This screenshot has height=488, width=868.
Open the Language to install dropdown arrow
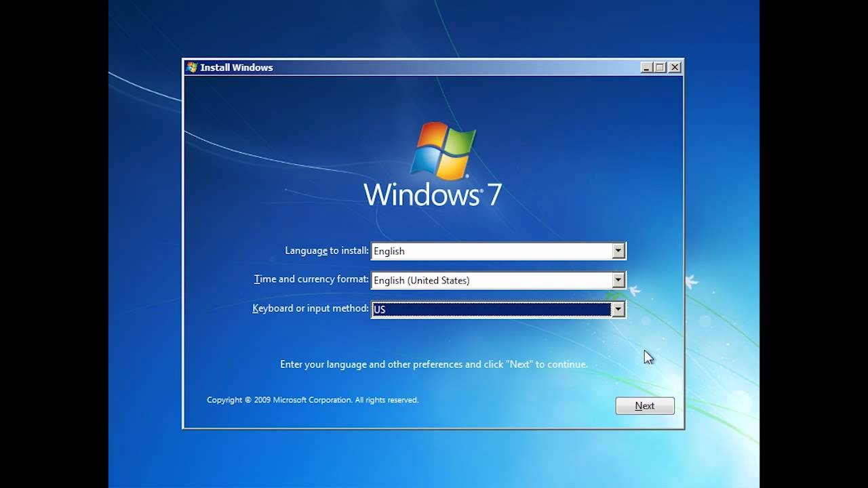[x=618, y=251]
